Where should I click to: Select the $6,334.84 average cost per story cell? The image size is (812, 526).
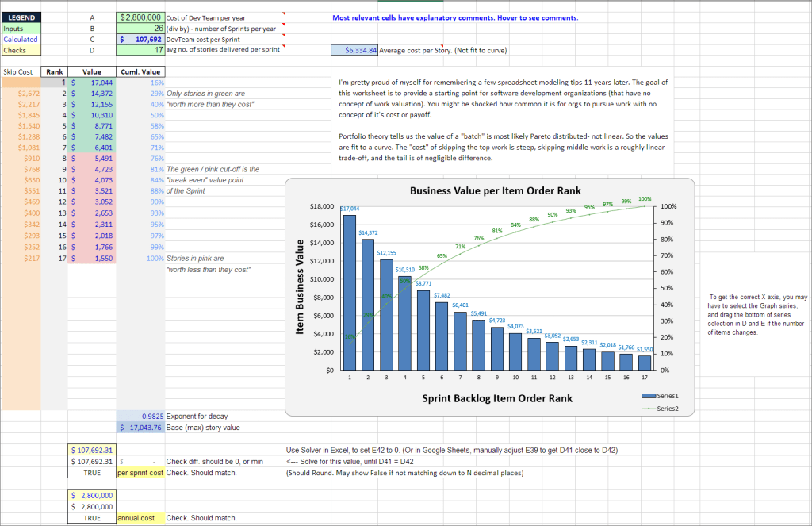(x=354, y=50)
